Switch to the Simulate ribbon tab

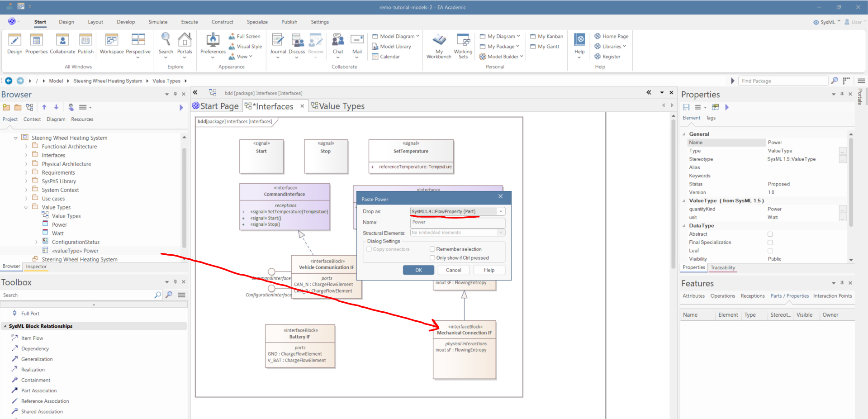pos(158,22)
